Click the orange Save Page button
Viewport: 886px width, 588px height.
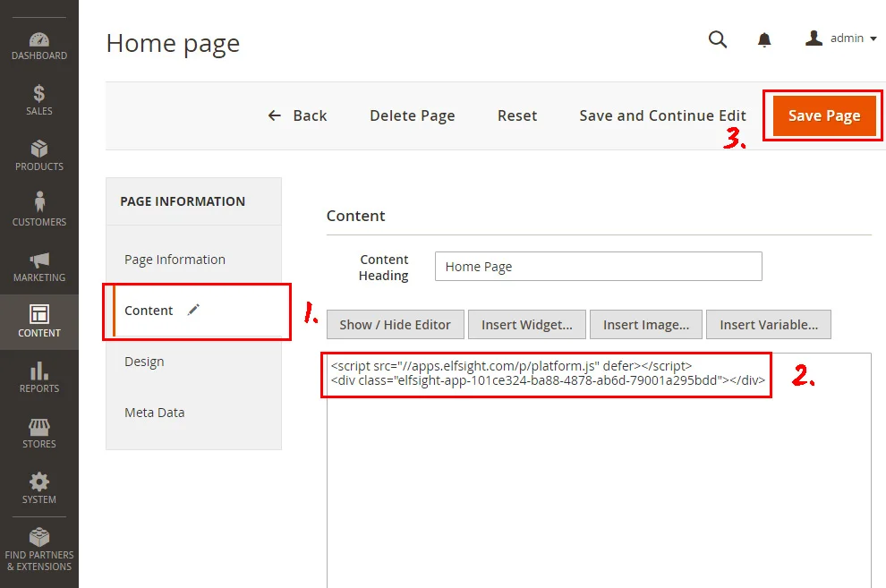[824, 115]
